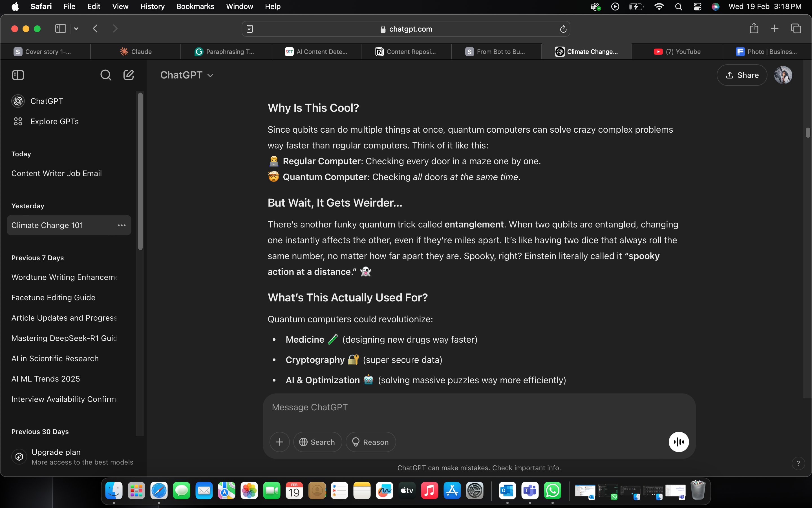Screen dimensions: 812x508
Task: Click Wi-Fi status icon in menu bar
Action: [659, 6]
